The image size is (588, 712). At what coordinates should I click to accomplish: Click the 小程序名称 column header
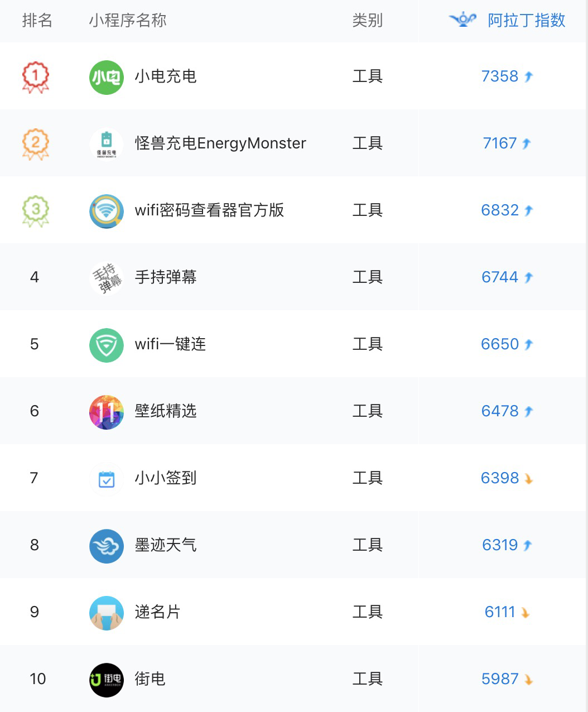click(x=127, y=21)
